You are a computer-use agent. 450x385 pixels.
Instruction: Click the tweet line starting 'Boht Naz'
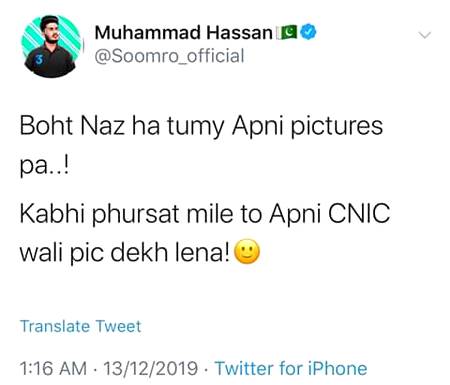(x=201, y=127)
